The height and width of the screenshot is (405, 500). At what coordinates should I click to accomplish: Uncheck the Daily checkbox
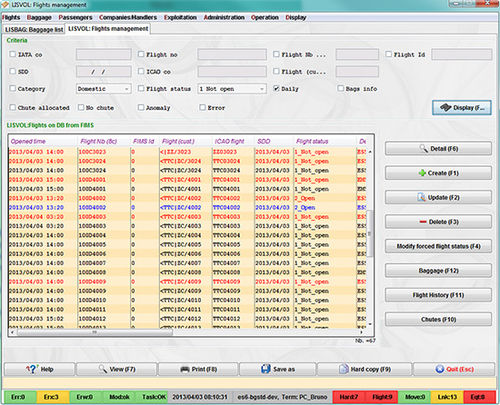tap(276, 88)
